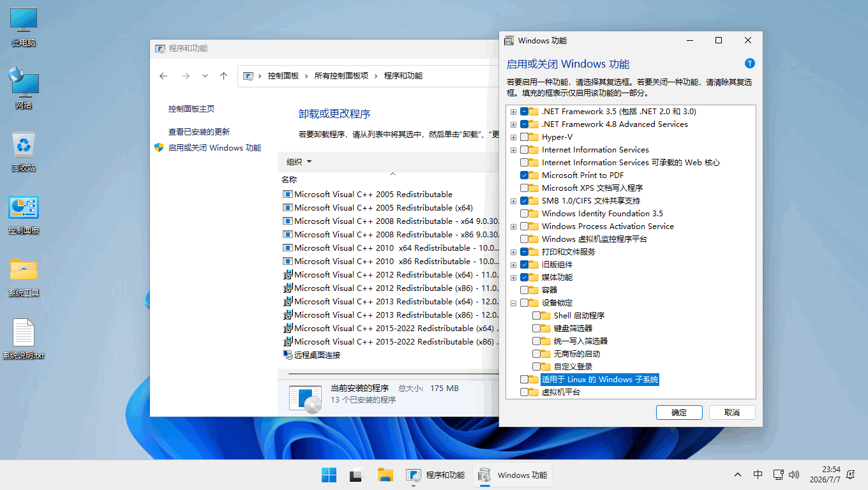Open the network tray icon

(778, 475)
